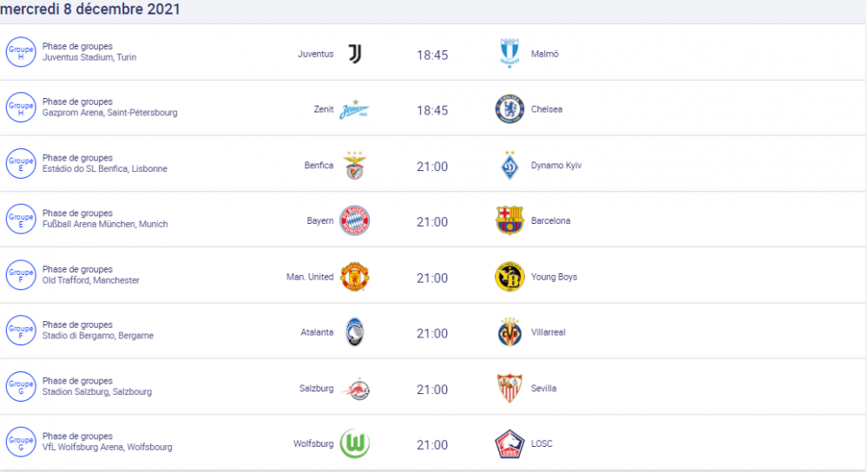Image resolution: width=868 pixels, height=472 pixels.
Task: Select the Old Trafford, Manchester venue text
Action: 91,280
